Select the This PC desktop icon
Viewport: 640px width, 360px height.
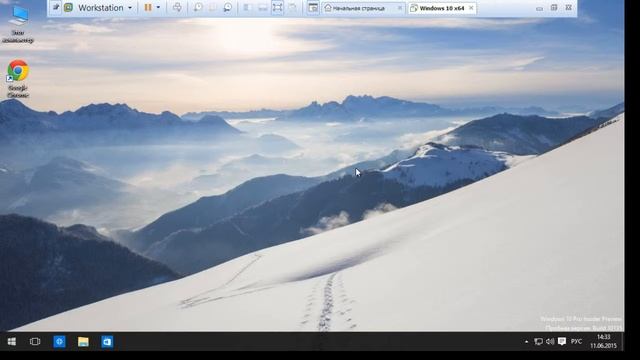click(x=18, y=23)
